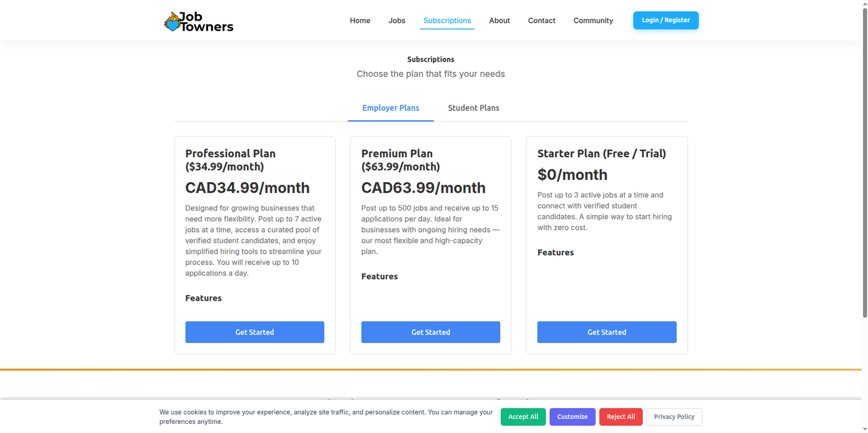868x433 pixels.
Task: Customize cookie preferences
Action: click(x=572, y=417)
